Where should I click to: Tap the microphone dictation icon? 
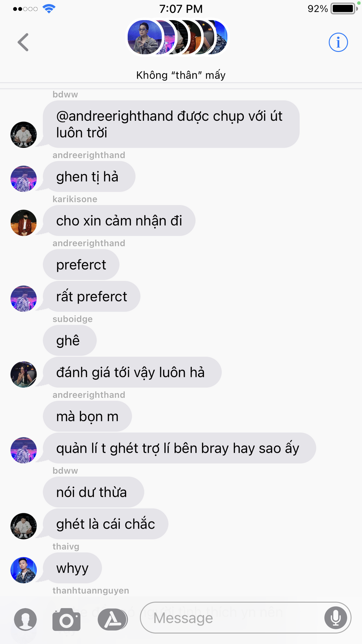(x=336, y=618)
